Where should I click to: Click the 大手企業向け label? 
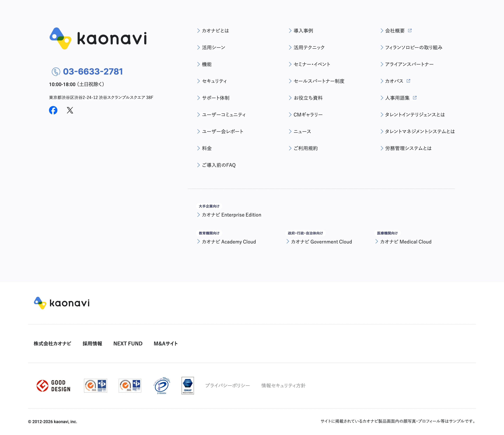209,206
